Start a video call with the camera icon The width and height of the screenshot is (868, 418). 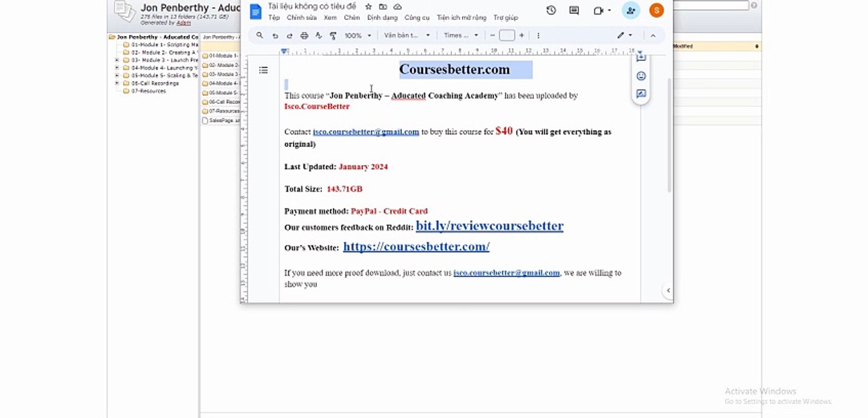598,10
